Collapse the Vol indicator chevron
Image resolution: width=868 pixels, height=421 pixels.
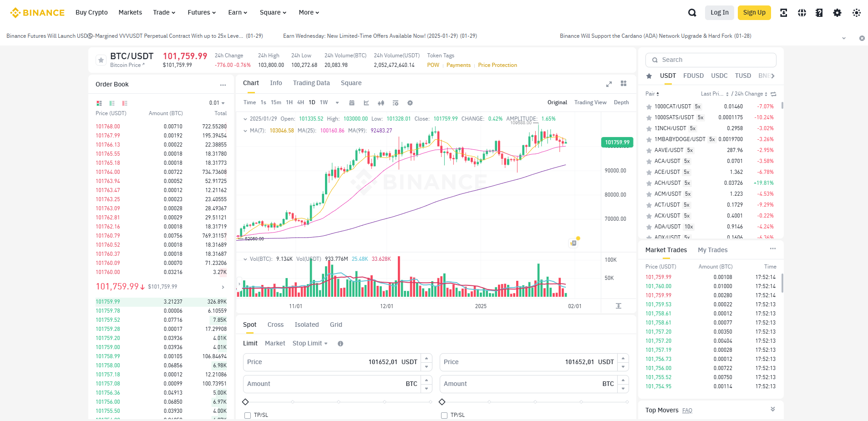[x=245, y=259]
